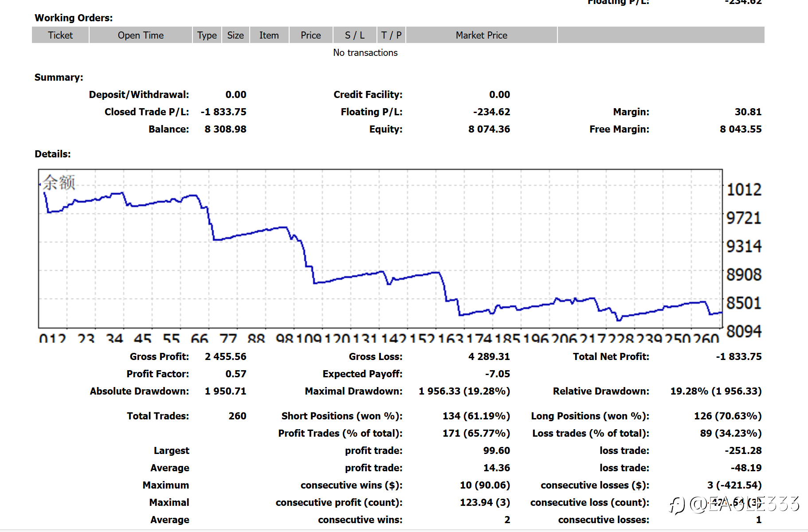
Task: Click the Ticket column header
Action: coord(60,35)
